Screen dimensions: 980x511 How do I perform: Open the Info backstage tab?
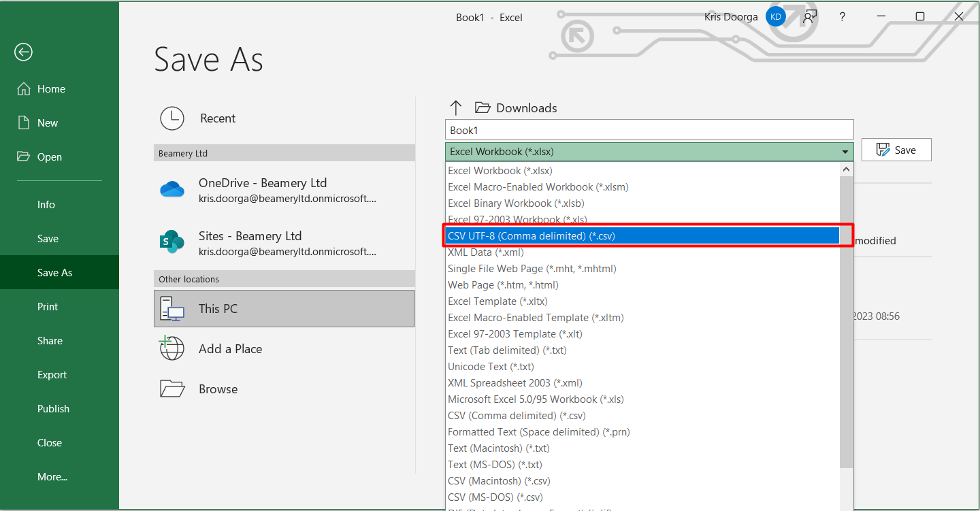click(59, 205)
